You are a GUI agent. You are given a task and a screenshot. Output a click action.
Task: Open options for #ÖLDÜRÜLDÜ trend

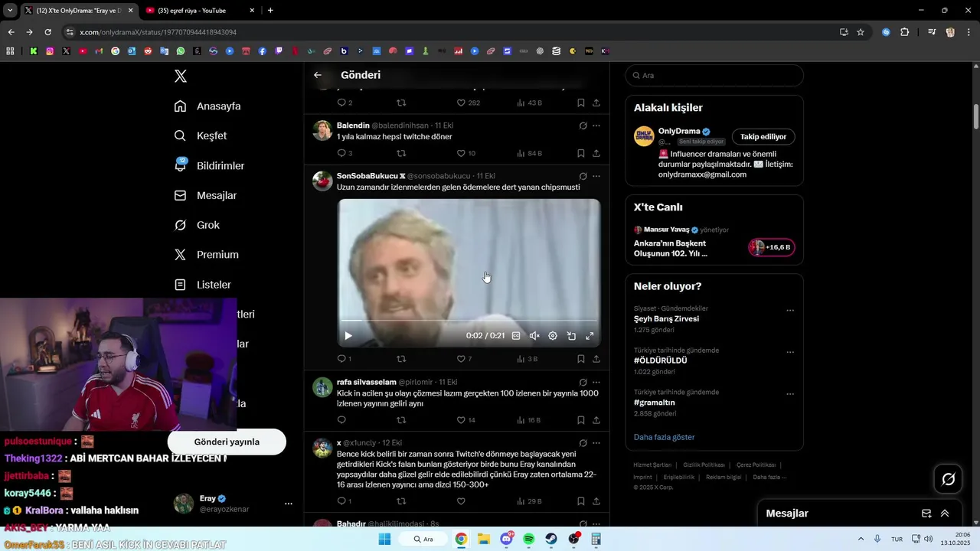click(x=790, y=353)
